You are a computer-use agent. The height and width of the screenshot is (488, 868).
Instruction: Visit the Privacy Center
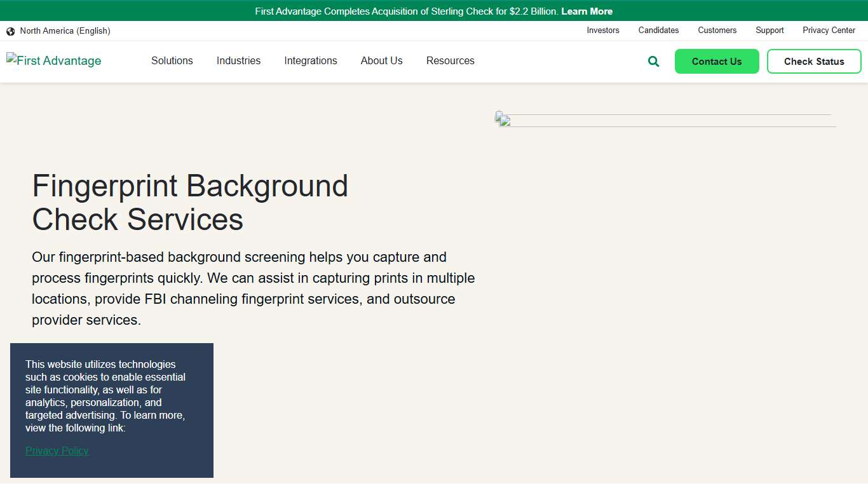pyautogui.click(x=829, y=30)
